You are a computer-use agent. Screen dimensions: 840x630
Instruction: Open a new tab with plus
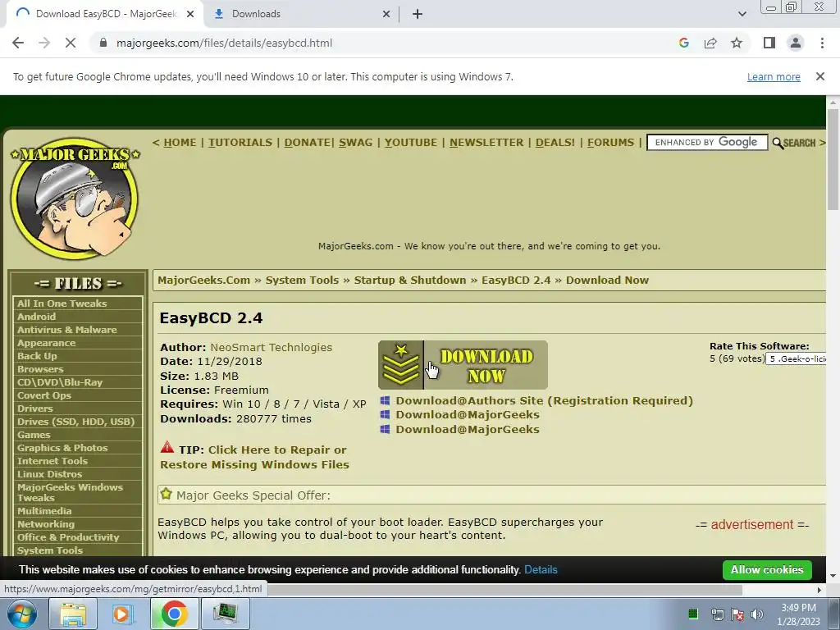[x=418, y=14]
